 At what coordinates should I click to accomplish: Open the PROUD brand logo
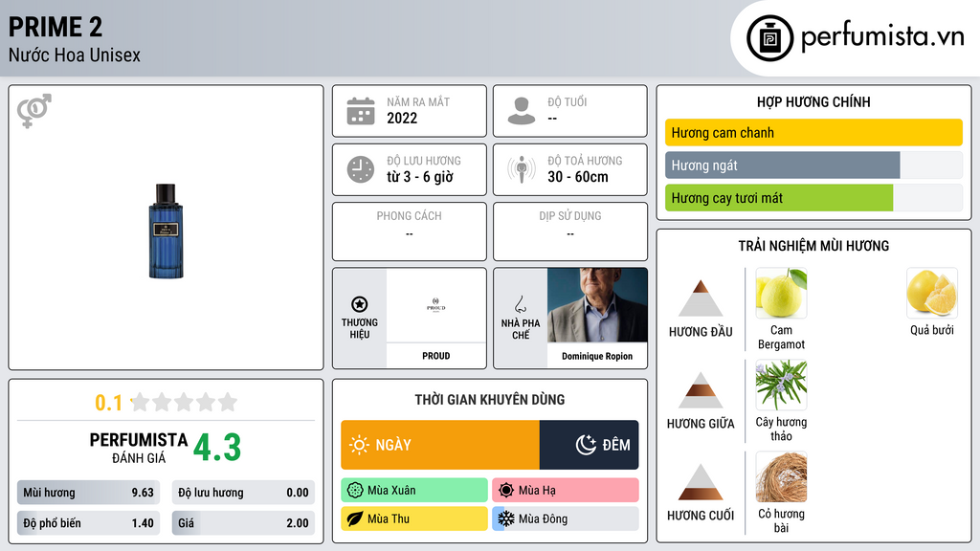436,305
